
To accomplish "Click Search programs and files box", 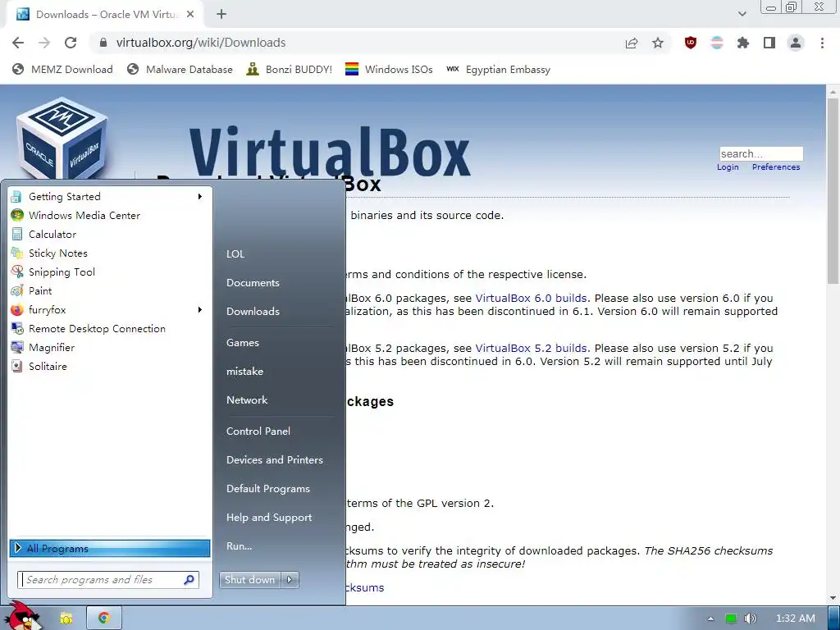I will click(x=108, y=580).
